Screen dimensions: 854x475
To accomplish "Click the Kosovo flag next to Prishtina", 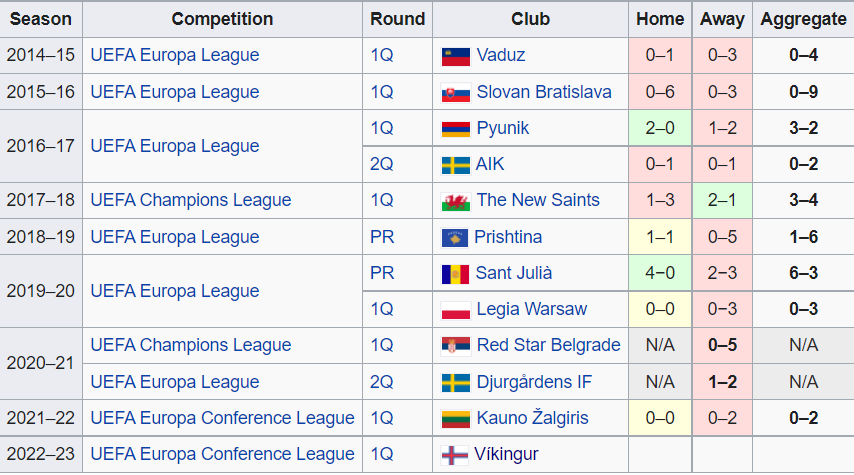I will click(x=454, y=238).
